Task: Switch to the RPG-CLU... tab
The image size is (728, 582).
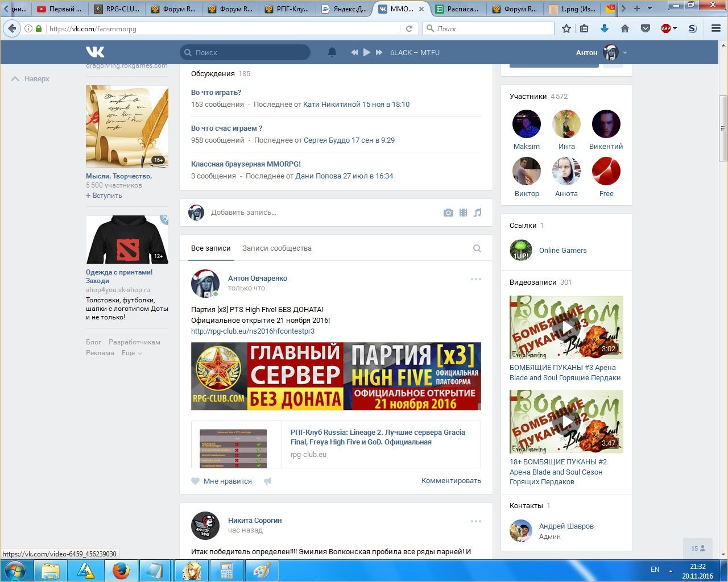Action: click(x=117, y=9)
